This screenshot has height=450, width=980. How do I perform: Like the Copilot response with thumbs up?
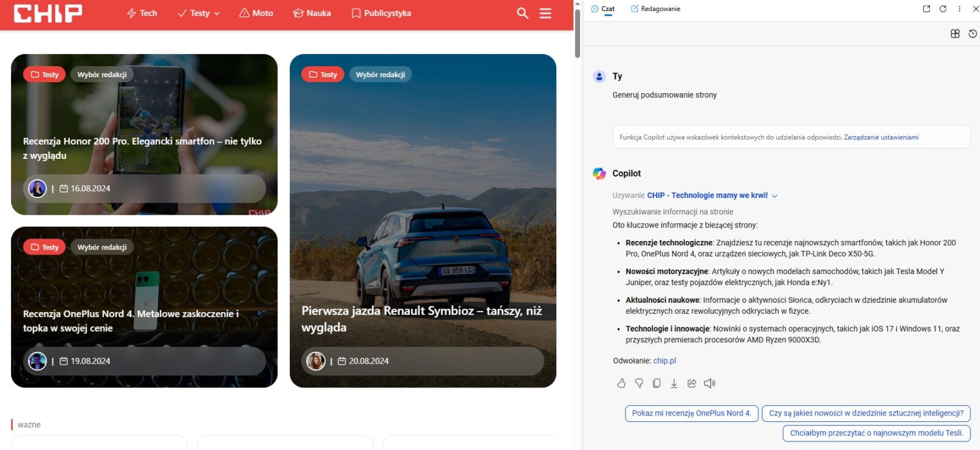(621, 383)
